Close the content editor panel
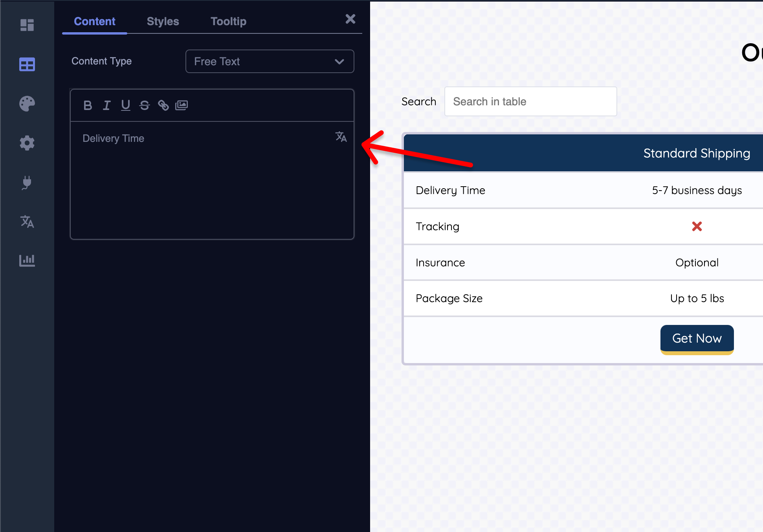This screenshot has height=532, width=763. [x=350, y=19]
